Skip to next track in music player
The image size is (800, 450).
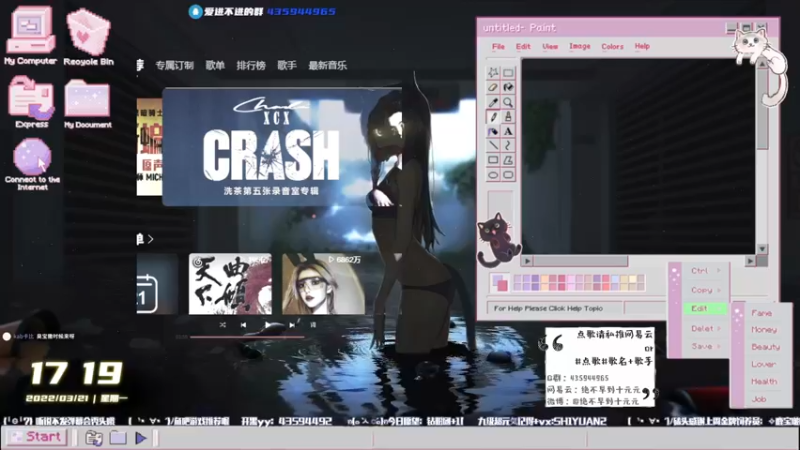(292, 324)
